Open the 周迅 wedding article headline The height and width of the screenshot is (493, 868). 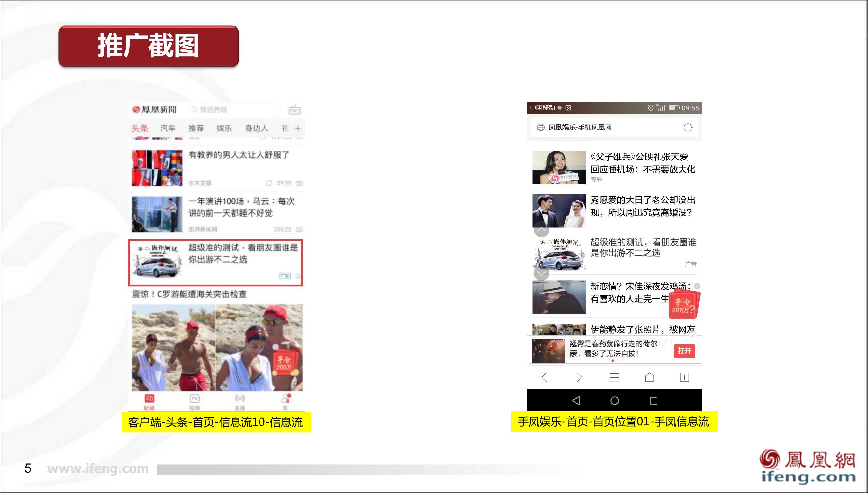643,206
